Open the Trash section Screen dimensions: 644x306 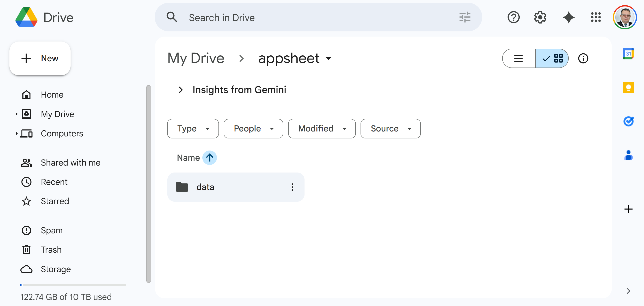pos(51,249)
